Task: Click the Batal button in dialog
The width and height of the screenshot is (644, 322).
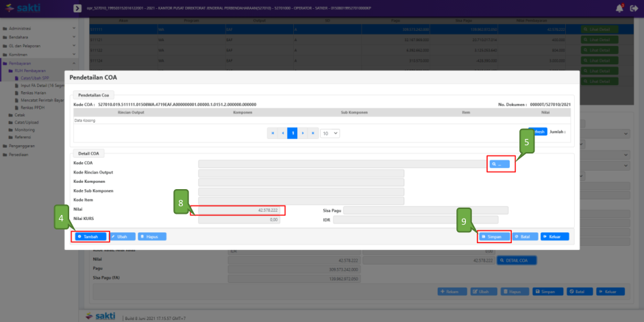Action: click(525, 236)
